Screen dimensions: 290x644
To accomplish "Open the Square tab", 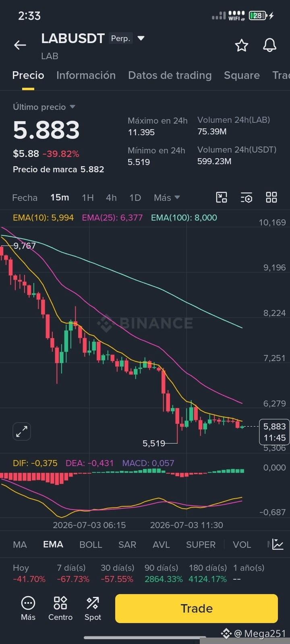I will point(242,75).
